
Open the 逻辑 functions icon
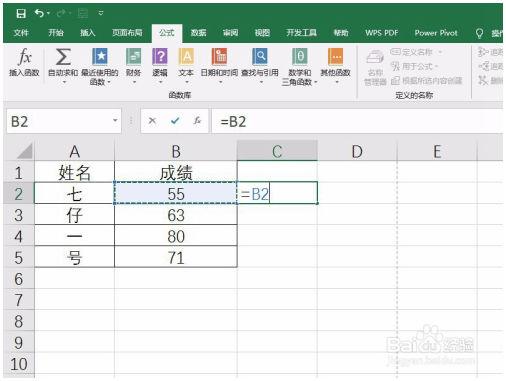tap(160, 57)
